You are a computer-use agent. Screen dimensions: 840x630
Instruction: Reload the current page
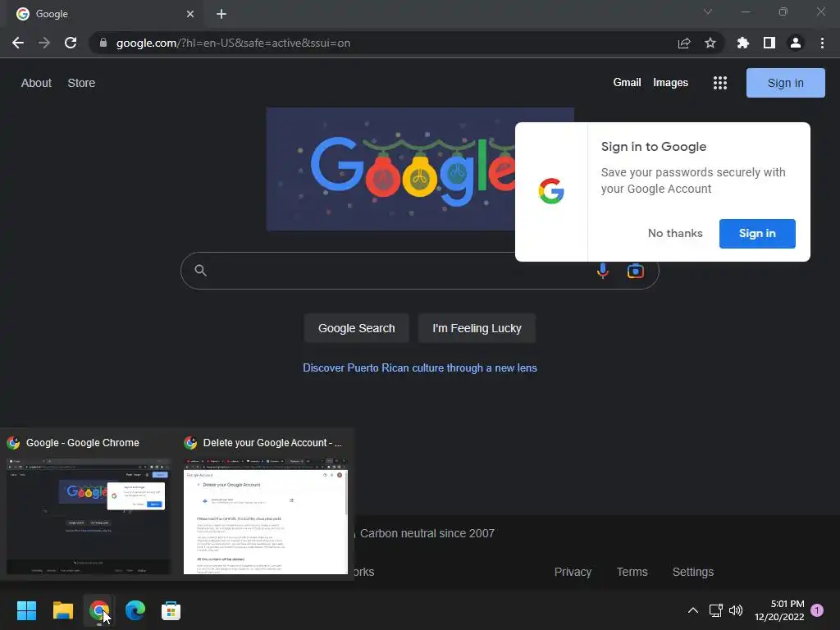pyautogui.click(x=71, y=43)
